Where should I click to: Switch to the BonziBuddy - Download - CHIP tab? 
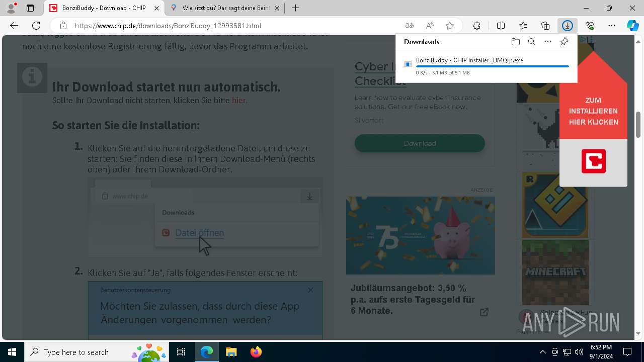coord(104,8)
